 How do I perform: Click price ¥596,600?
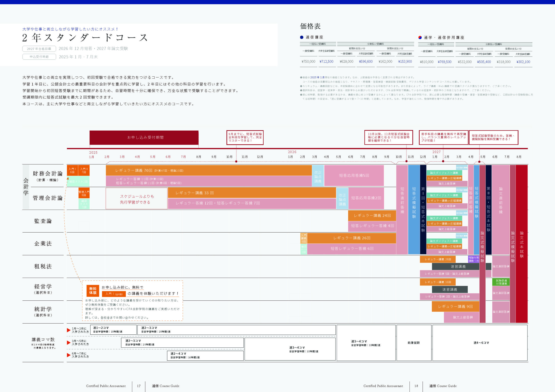pos(366,62)
